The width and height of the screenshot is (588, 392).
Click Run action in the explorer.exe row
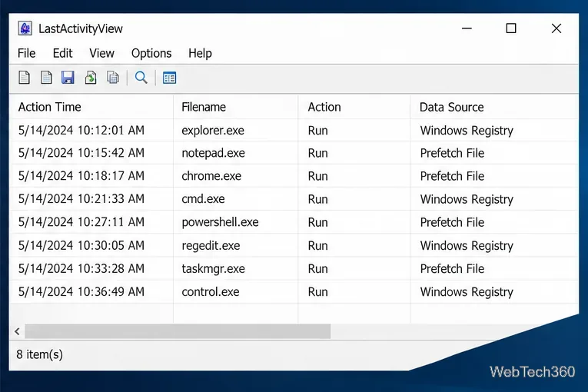(317, 131)
